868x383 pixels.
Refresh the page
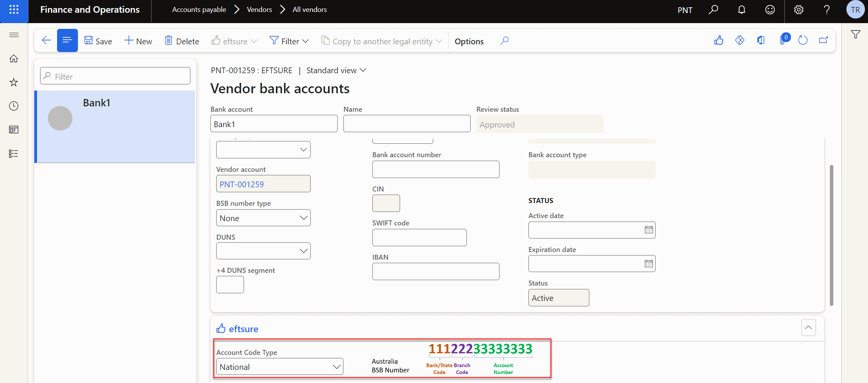point(803,40)
